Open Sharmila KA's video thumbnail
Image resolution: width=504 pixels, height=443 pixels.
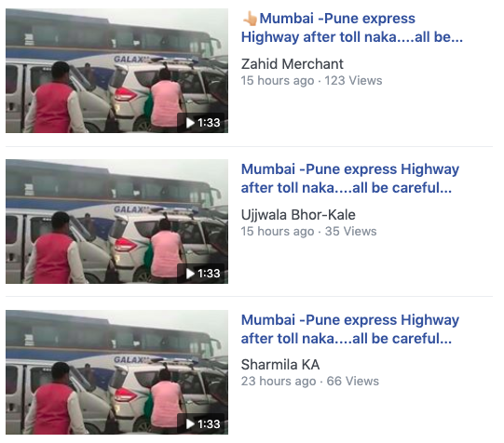(x=117, y=372)
